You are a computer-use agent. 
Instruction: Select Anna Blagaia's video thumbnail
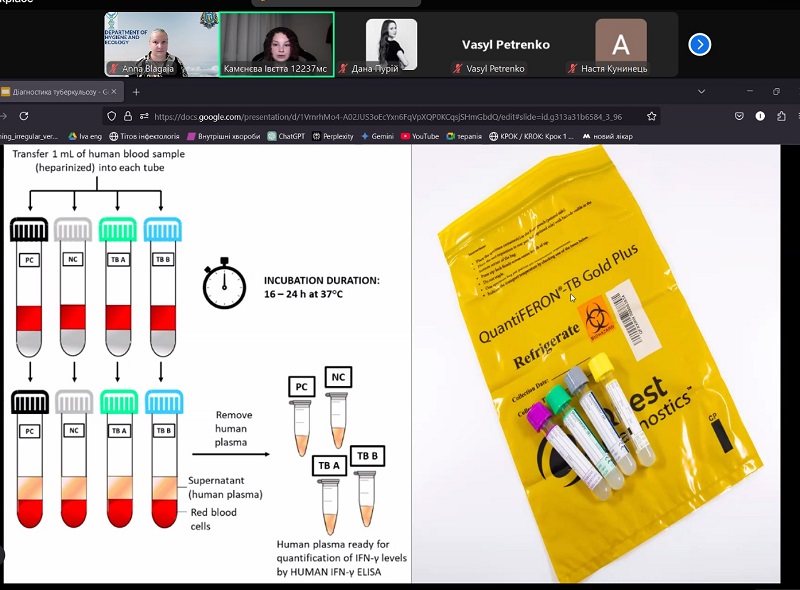[160, 44]
